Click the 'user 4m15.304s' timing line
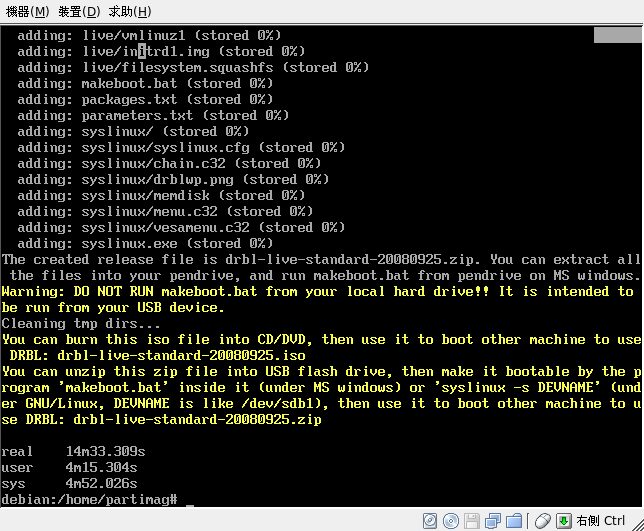The width and height of the screenshot is (644, 531). (69, 467)
